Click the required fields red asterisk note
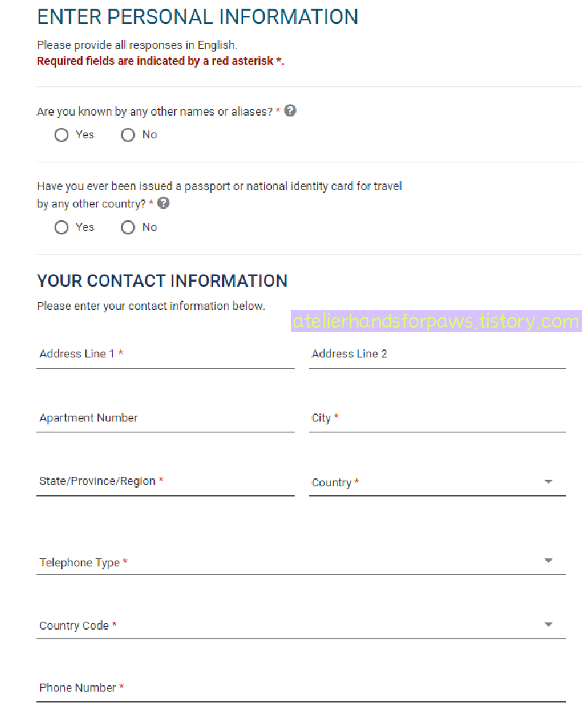This screenshot has width=582, height=728. [161, 61]
